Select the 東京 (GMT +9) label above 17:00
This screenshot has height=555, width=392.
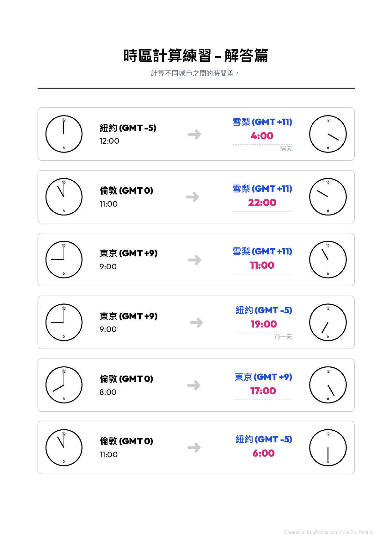[263, 377]
